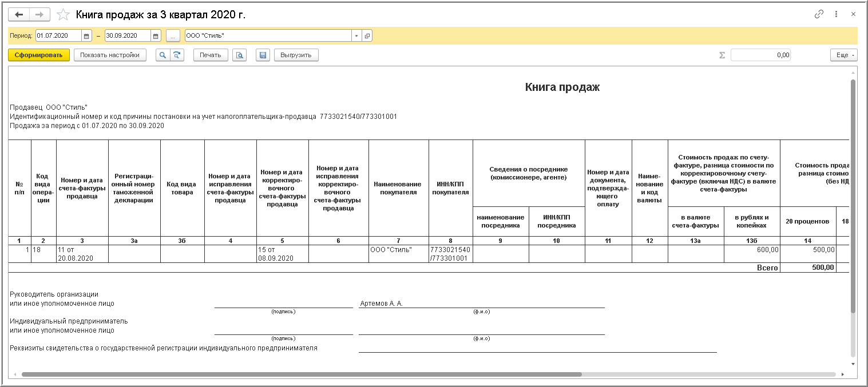
Task: Click Показать настройки button
Action: [110, 55]
